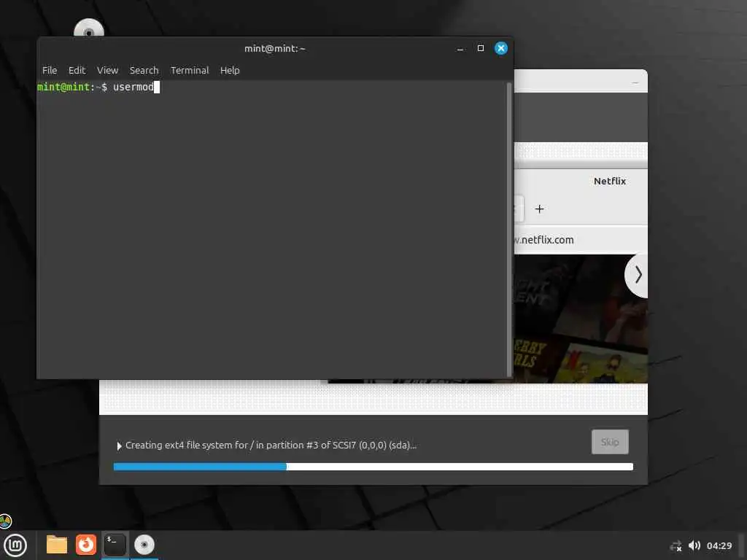Click the terminal title mint@mint:~

275,49
